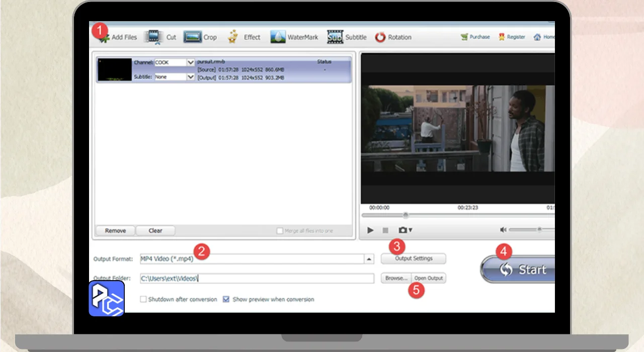
Task: Open the Rotation tool
Action: pyautogui.click(x=393, y=37)
